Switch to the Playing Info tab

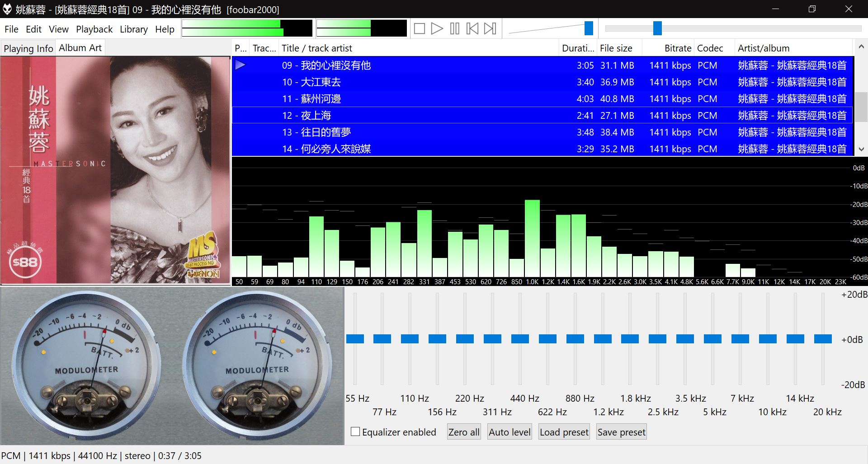click(x=28, y=48)
